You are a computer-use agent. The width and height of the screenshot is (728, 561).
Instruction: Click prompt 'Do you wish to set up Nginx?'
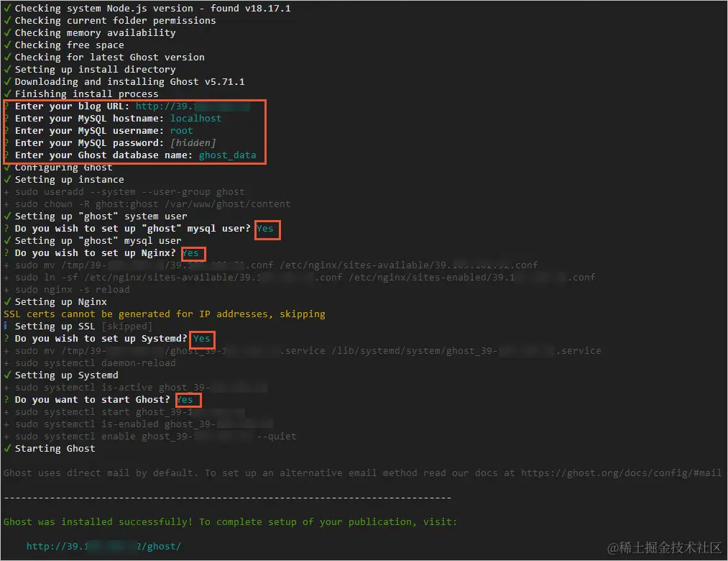point(95,253)
